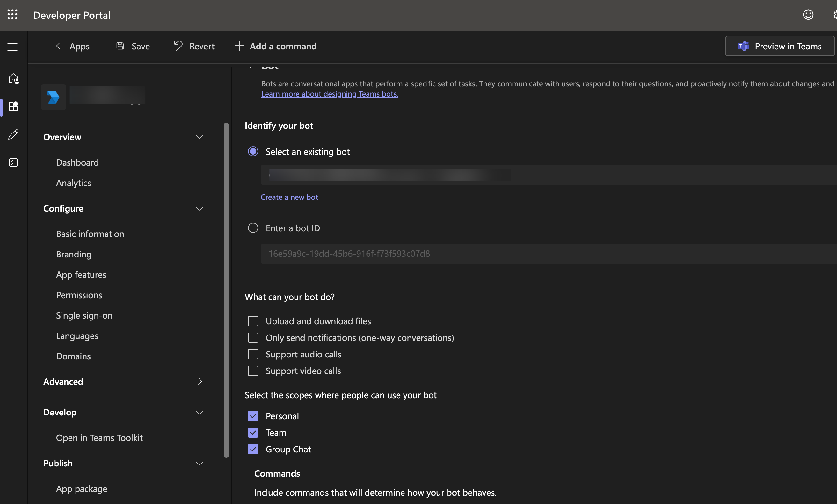Select the Design tools pencil icon
837x504 pixels.
(14, 134)
